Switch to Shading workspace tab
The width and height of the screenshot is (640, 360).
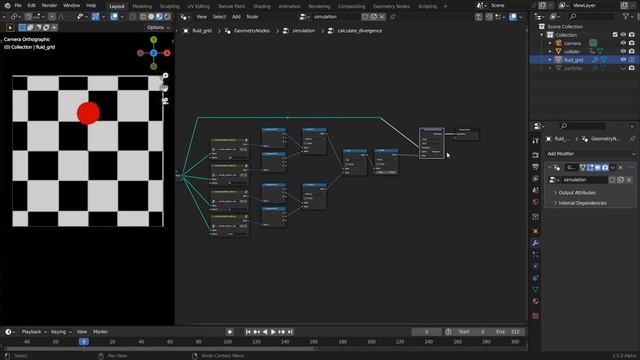[x=262, y=6]
